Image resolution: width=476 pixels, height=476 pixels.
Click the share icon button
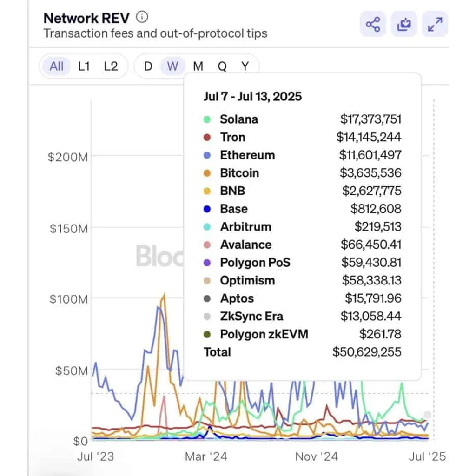pos(373,24)
